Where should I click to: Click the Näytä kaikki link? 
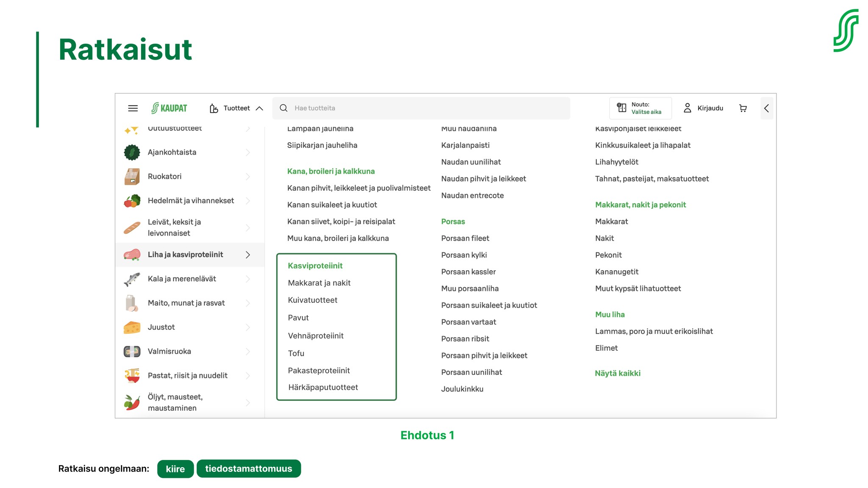pos(617,373)
